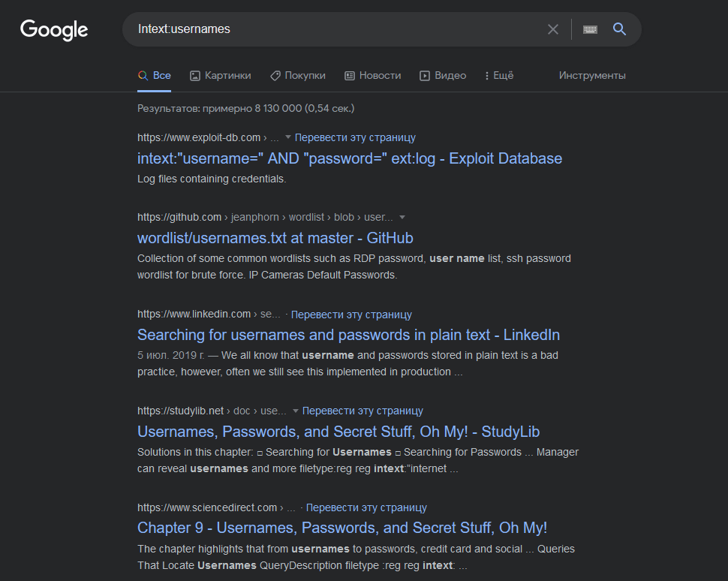
Task: Expand the arrow beside the github.com URL
Action: click(x=402, y=218)
